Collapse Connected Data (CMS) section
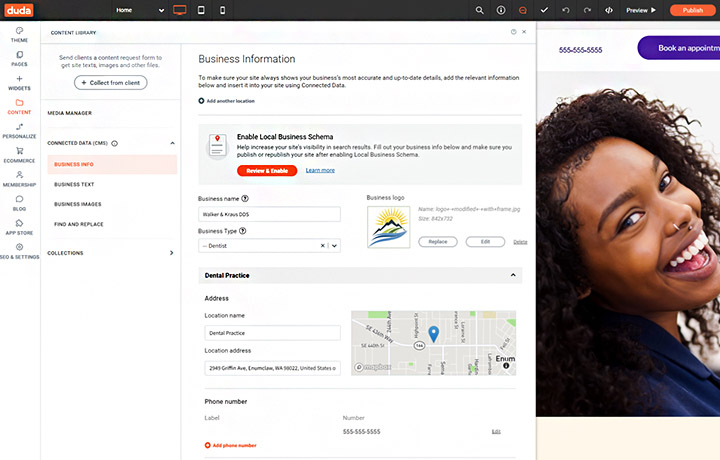The width and height of the screenshot is (720, 460). coord(172,143)
